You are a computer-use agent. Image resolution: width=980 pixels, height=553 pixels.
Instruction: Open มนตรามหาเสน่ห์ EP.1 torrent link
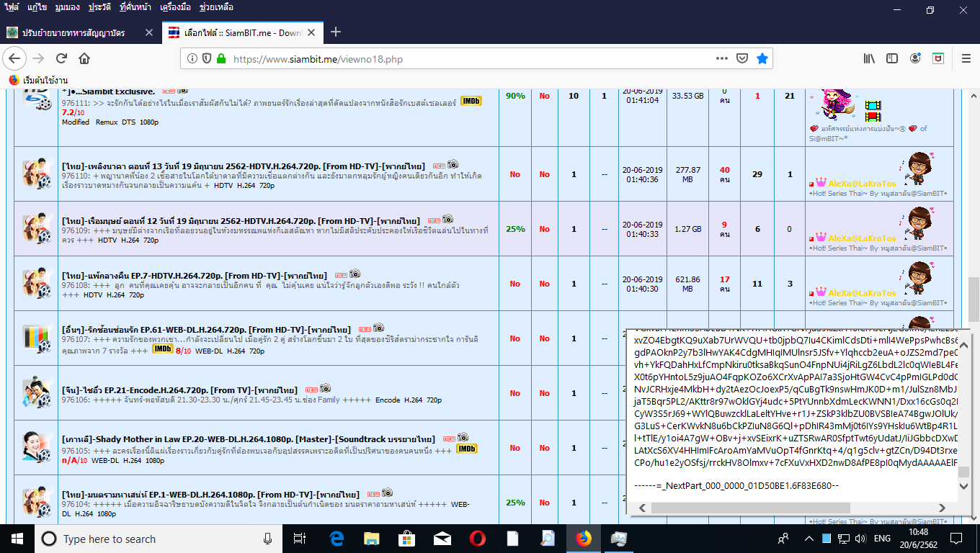210,495
